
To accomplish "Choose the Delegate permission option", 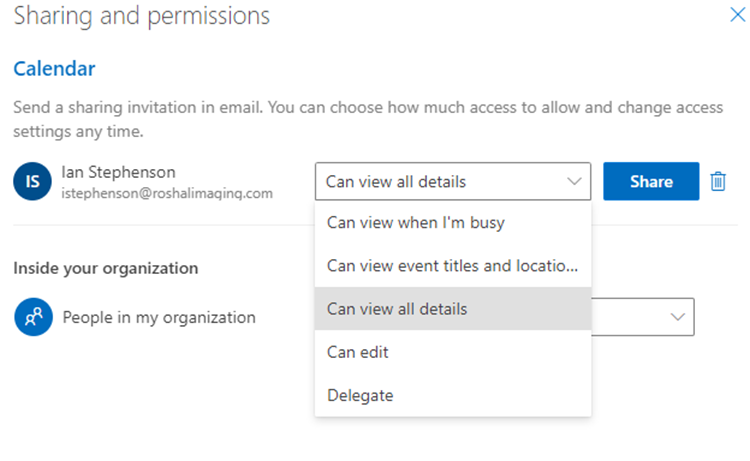I will click(x=360, y=395).
